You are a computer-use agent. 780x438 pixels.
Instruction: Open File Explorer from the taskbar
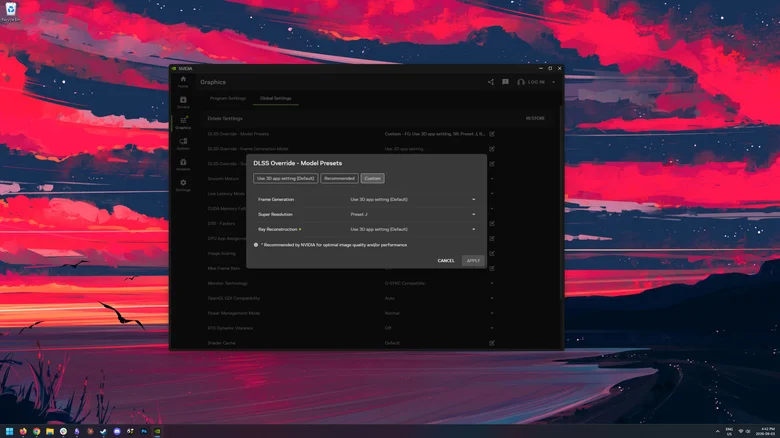pos(50,432)
